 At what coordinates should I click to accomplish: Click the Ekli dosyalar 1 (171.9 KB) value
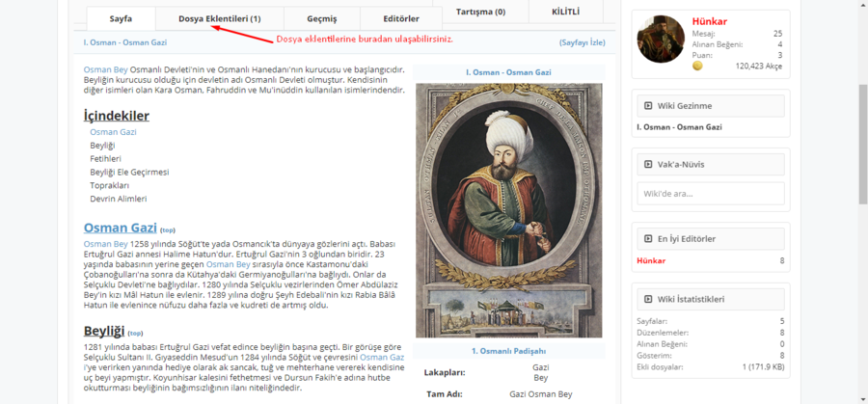763,366
